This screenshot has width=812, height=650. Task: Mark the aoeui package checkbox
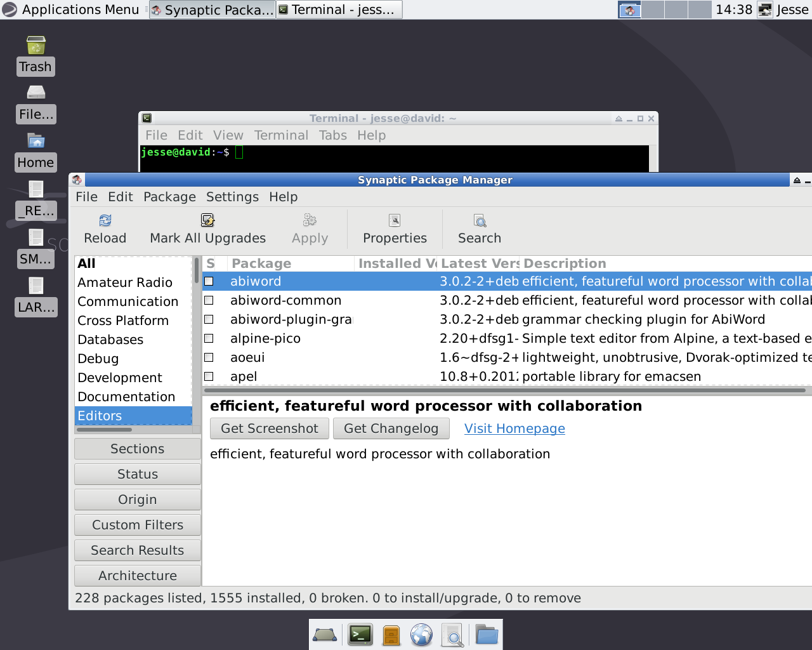[x=209, y=357]
